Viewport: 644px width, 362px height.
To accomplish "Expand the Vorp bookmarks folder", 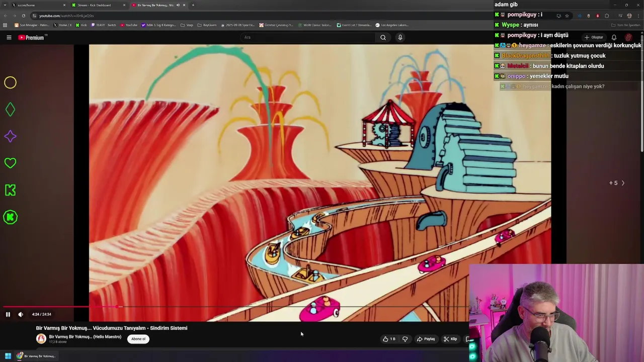I will (x=187, y=25).
